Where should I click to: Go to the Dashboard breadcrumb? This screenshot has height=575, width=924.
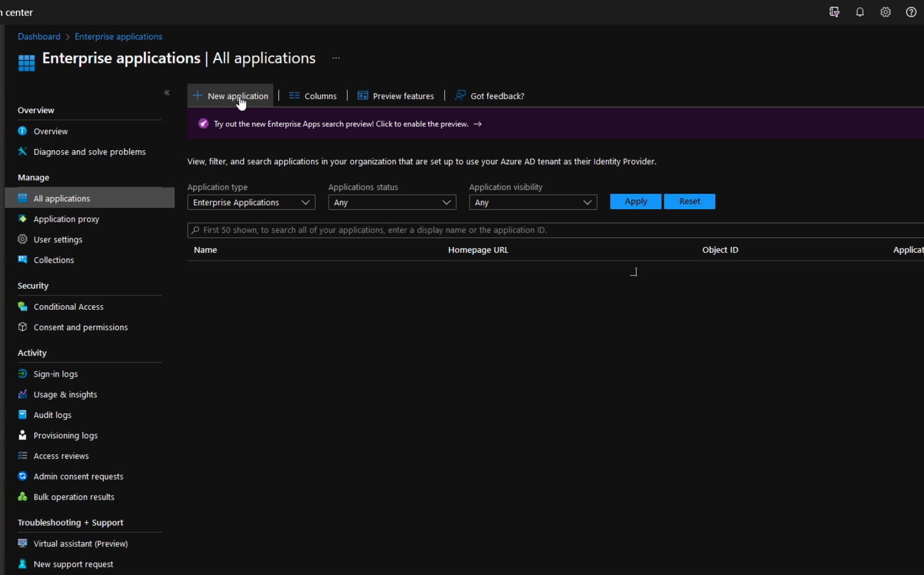pyautogui.click(x=39, y=37)
